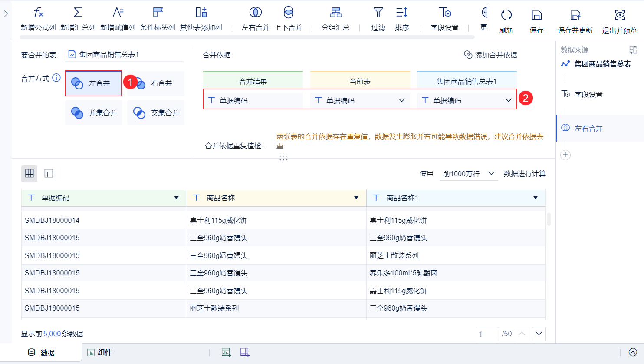Open the 单据编码 column header menu
Image resolution: width=644 pixels, height=364 pixels.
pos(177,198)
